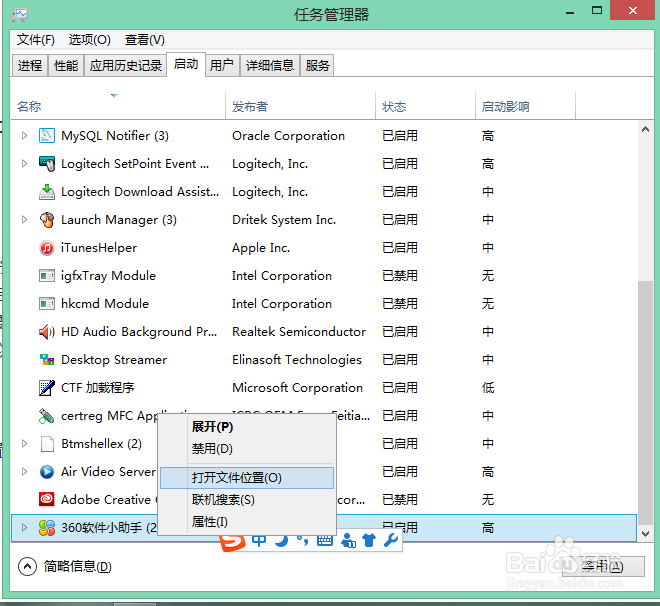Expand Btmshellex (2) group

coord(24,444)
